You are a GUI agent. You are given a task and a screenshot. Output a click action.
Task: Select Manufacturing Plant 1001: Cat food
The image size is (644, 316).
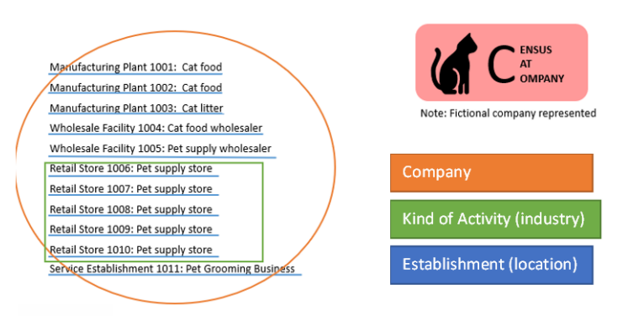(x=135, y=67)
